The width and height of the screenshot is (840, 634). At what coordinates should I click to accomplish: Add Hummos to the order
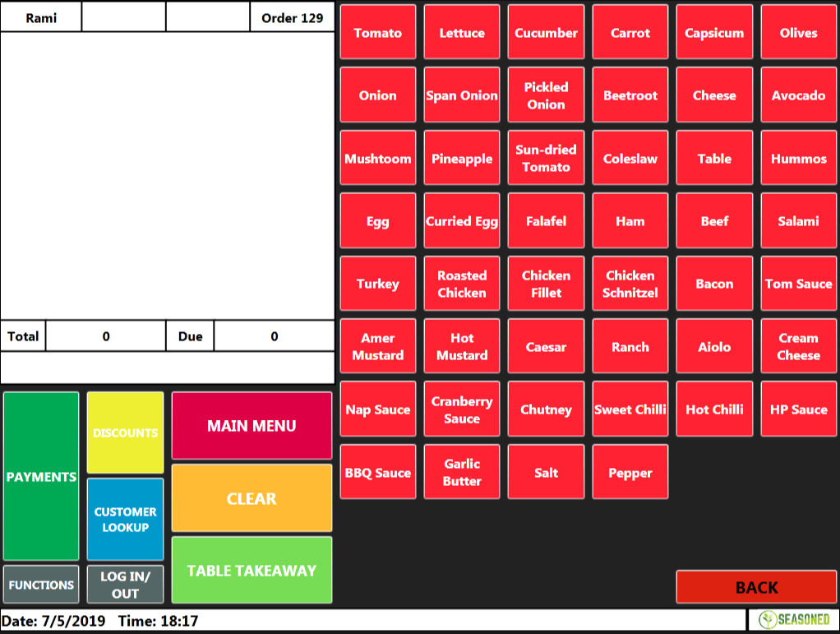click(798, 158)
